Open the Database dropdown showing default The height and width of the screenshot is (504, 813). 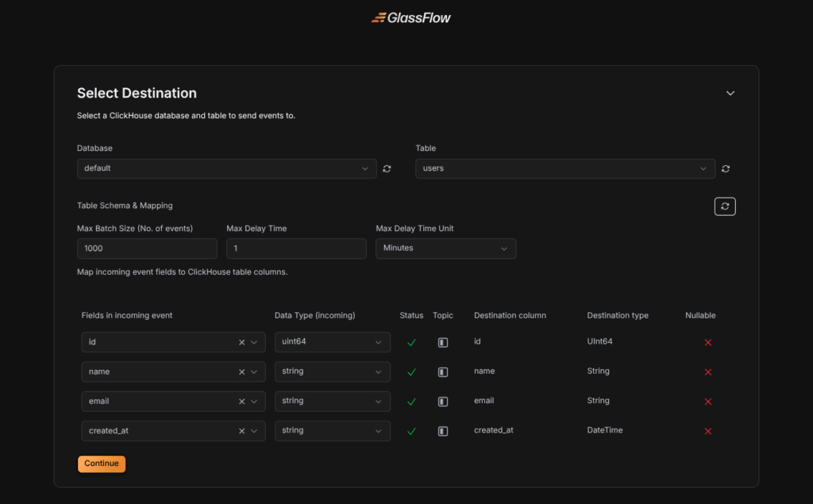point(226,169)
